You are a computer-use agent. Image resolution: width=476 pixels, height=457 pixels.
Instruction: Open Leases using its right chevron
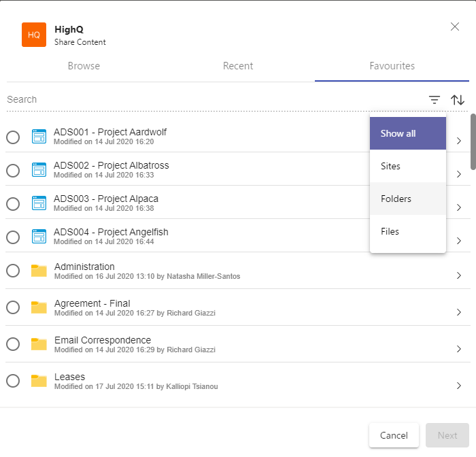tap(459, 386)
